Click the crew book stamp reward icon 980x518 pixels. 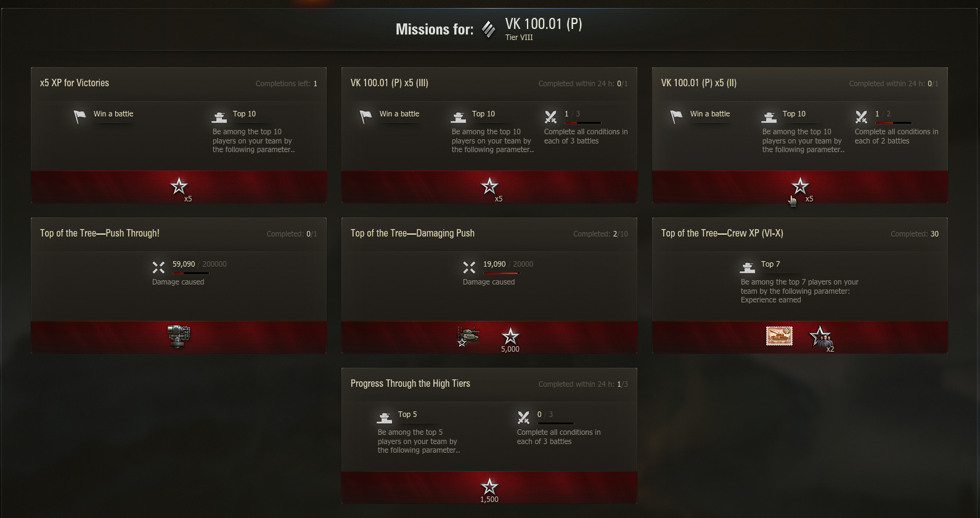(x=779, y=336)
